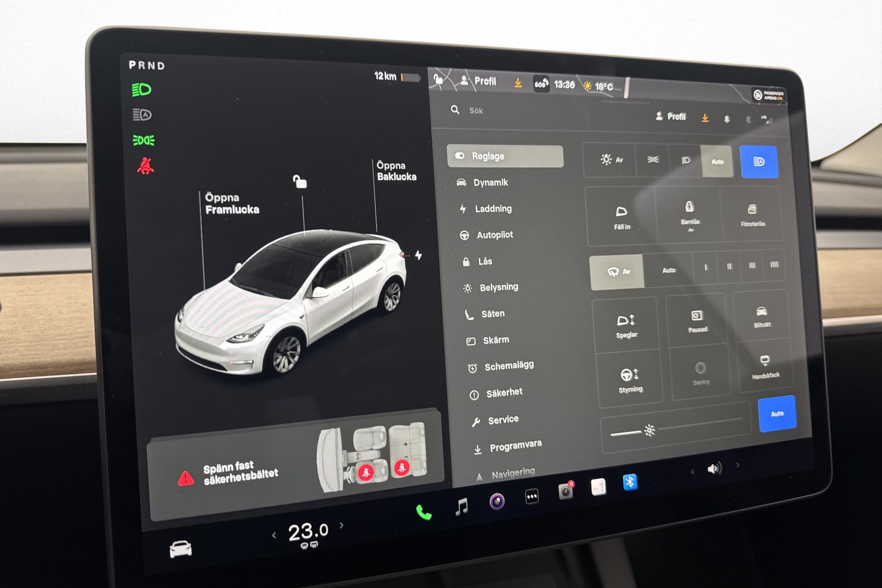The width and height of the screenshot is (882, 588).
Task: Toggle Sentry mode
Action: click(700, 373)
